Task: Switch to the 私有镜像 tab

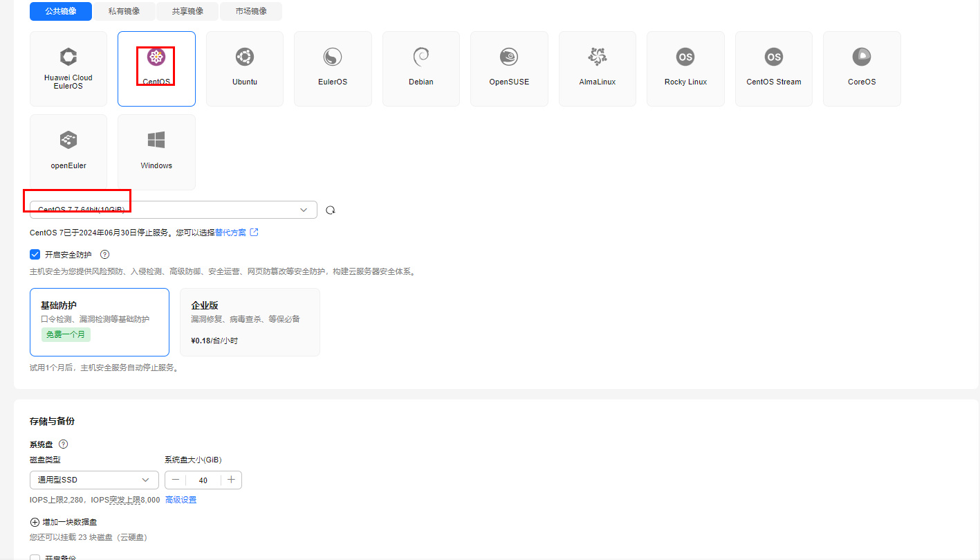Action: click(124, 11)
